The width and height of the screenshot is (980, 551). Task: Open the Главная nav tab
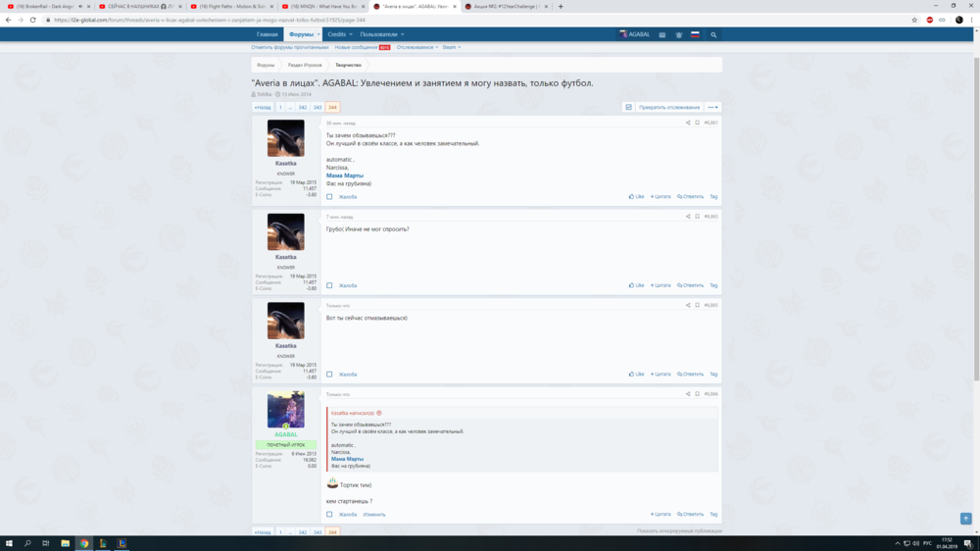tap(268, 34)
